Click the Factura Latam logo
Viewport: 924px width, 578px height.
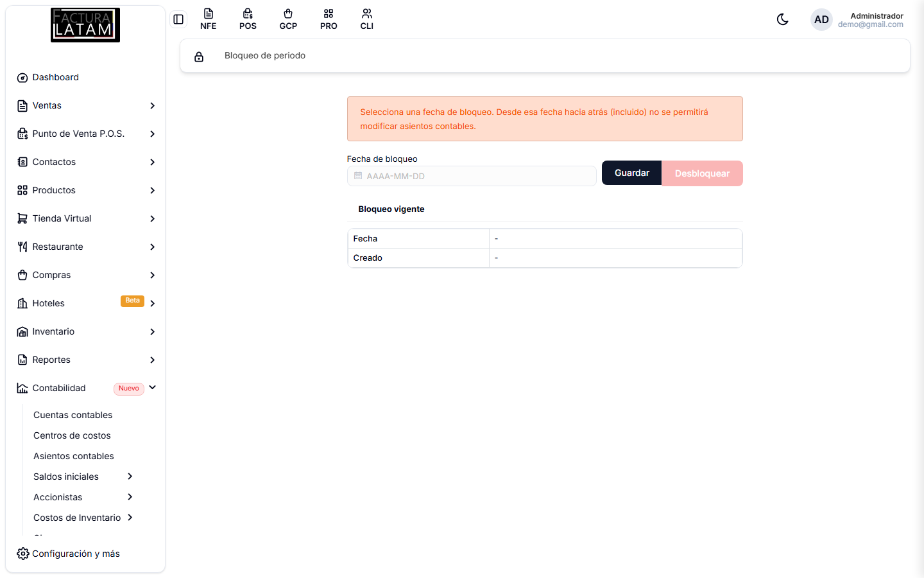click(x=85, y=25)
